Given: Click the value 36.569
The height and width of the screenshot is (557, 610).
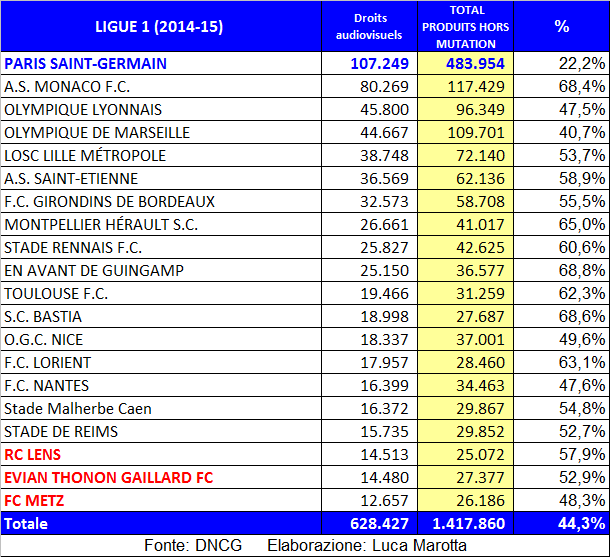Looking at the screenshot, I should pyautogui.click(x=384, y=179).
